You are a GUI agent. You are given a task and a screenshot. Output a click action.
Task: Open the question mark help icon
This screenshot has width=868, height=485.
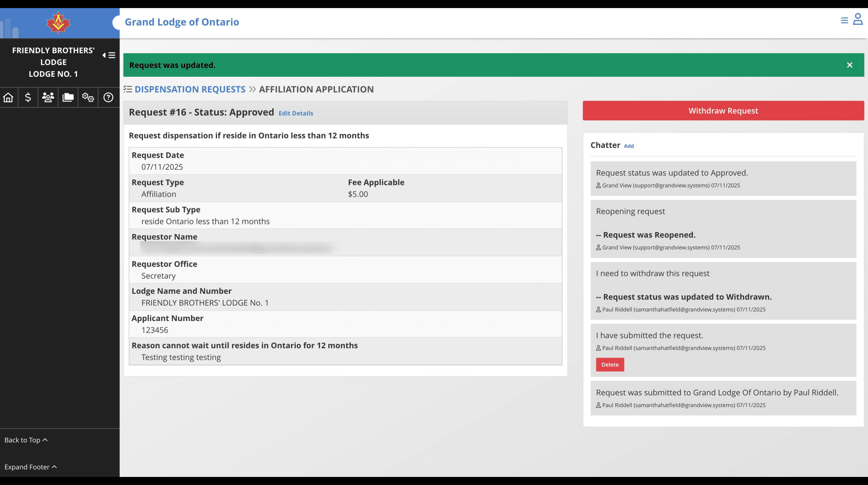108,97
